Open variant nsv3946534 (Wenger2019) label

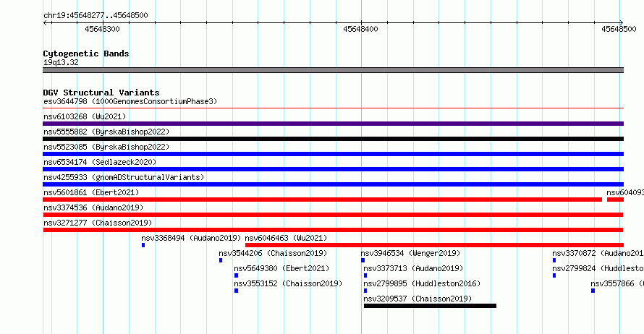pyautogui.click(x=410, y=253)
